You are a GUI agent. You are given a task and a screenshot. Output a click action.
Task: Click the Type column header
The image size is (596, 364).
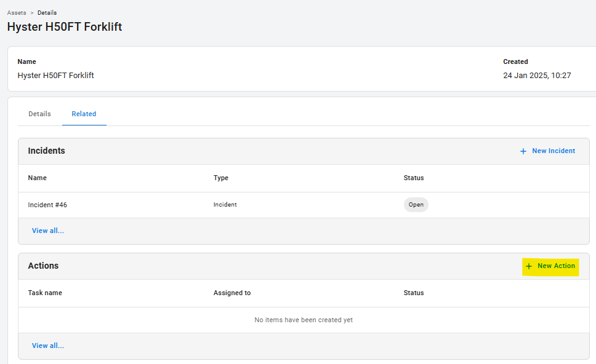point(220,178)
